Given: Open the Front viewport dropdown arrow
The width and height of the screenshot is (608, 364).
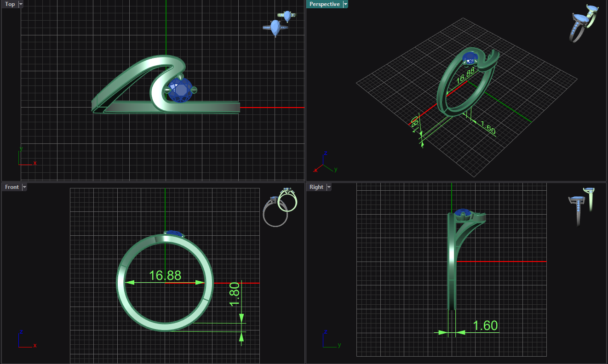Looking at the screenshot, I should coord(24,187).
